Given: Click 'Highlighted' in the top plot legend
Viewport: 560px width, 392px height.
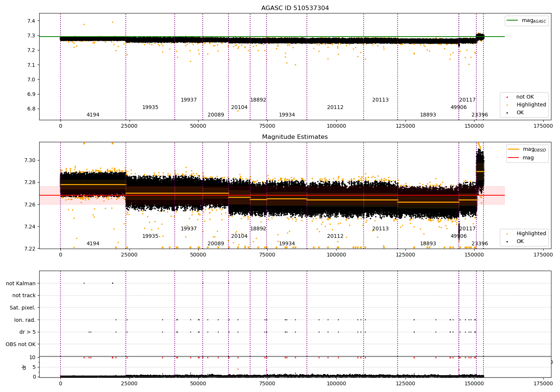Looking at the screenshot, I should [x=531, y=105].
